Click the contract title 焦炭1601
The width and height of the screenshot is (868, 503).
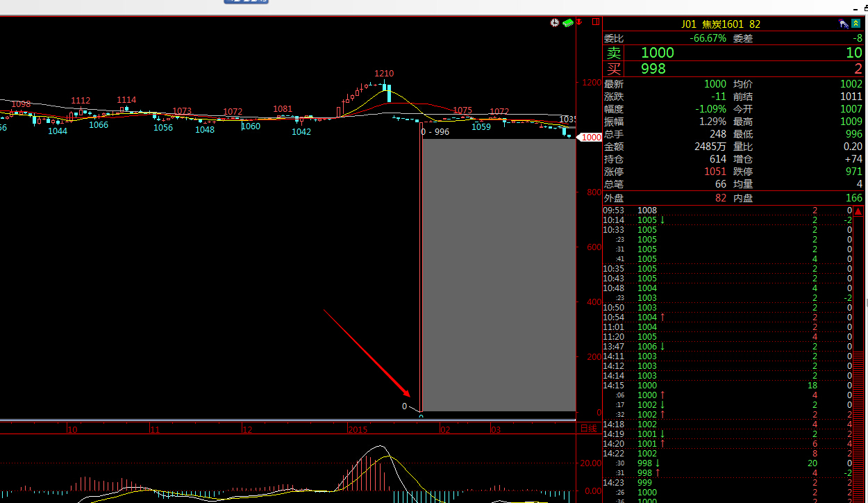coord(722,24)
